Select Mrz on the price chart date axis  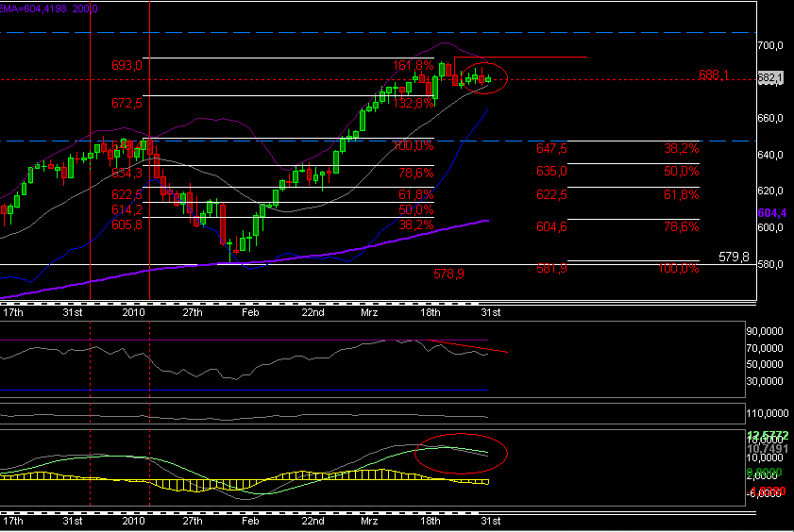click(x=369, y=312)
